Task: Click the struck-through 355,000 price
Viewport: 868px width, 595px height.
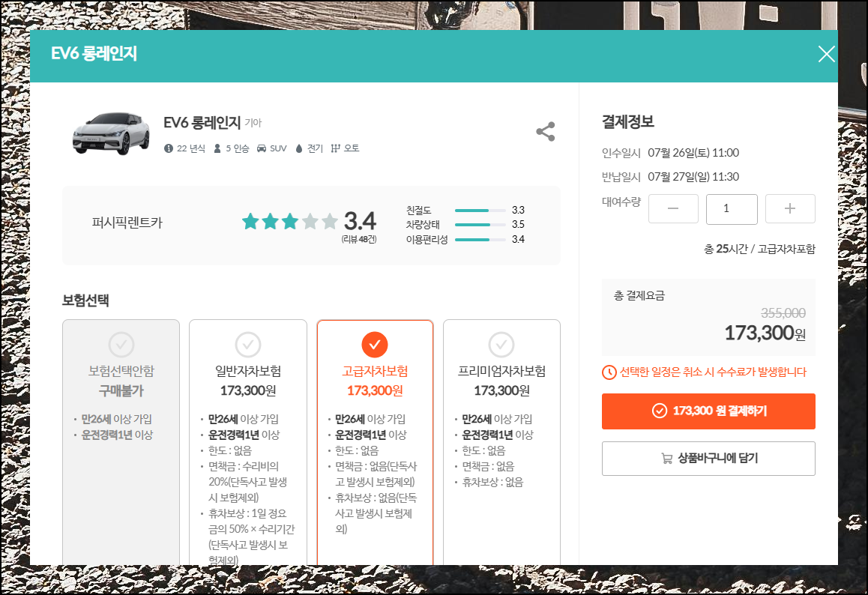Action: coord(783,312)
